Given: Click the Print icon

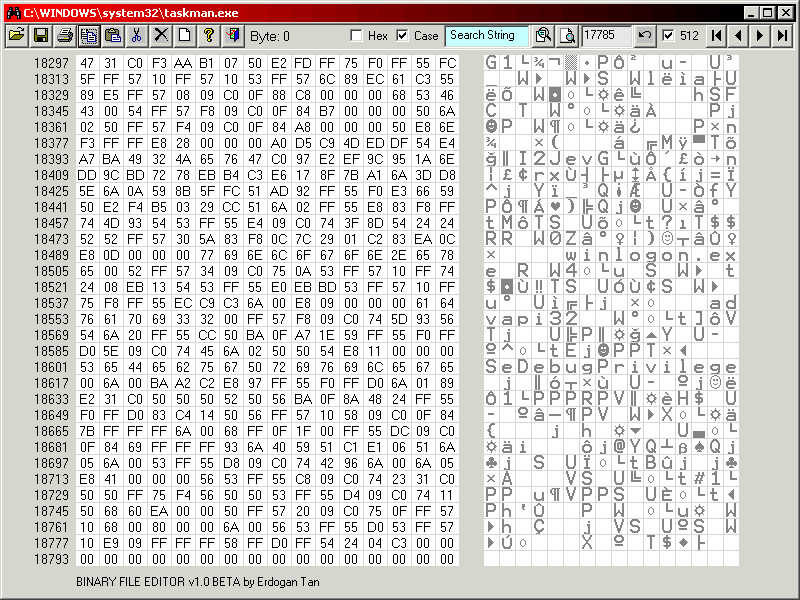Looking at the screenshot, I should [65, 35].
